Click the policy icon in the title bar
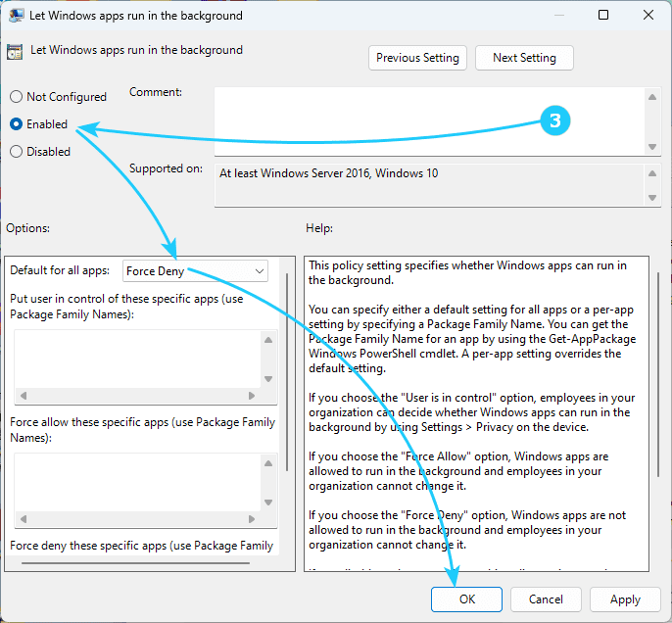672x623 pixels. (18, 16)
